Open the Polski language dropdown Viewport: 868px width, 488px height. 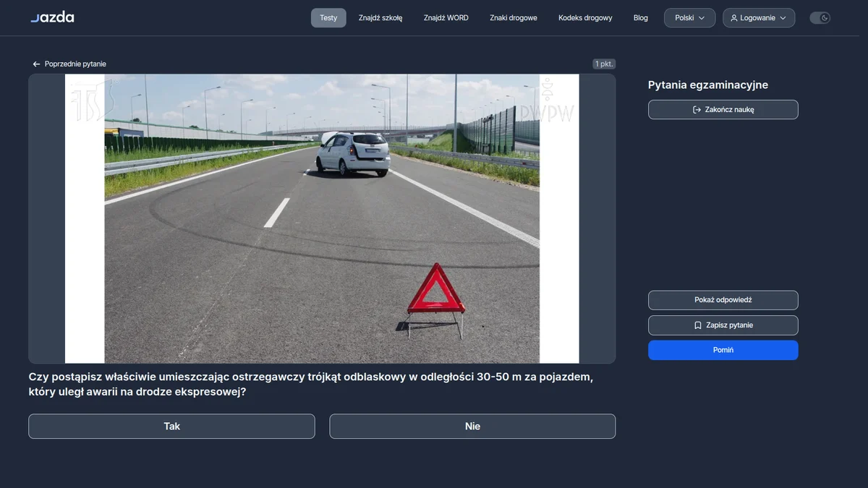(689, 18)
